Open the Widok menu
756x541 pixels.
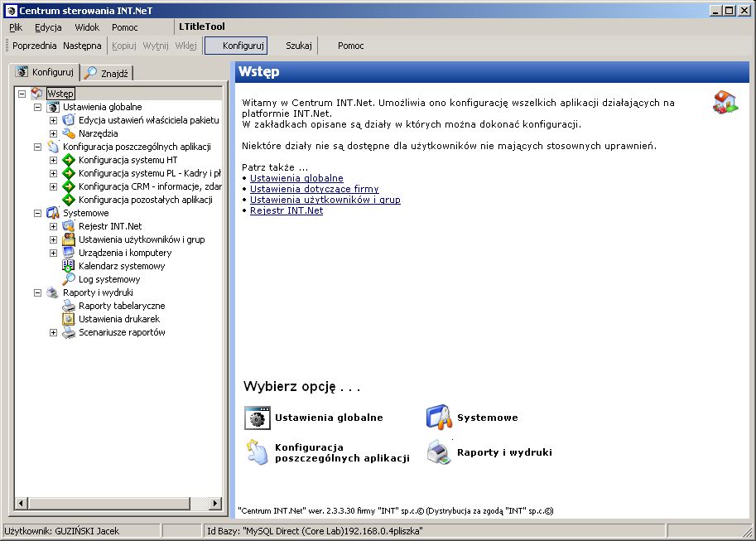[87, 27]
